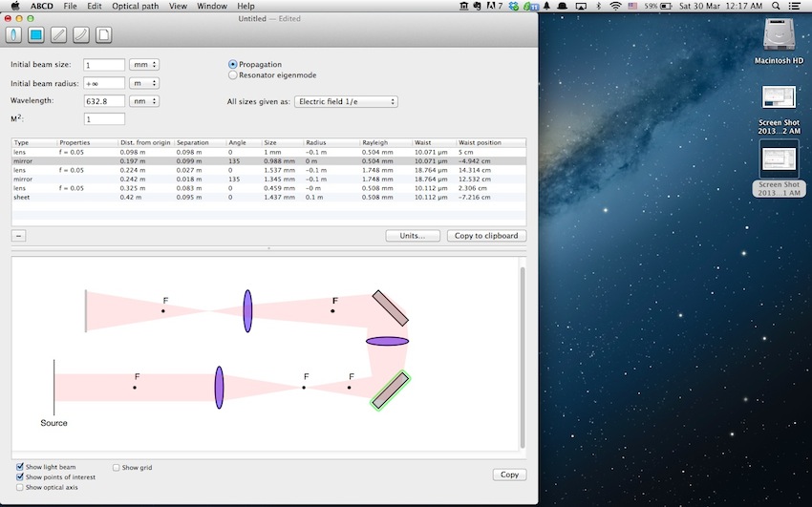Click the Units... button
Viewport: 812px width, 507px height.
coord(413,236)
